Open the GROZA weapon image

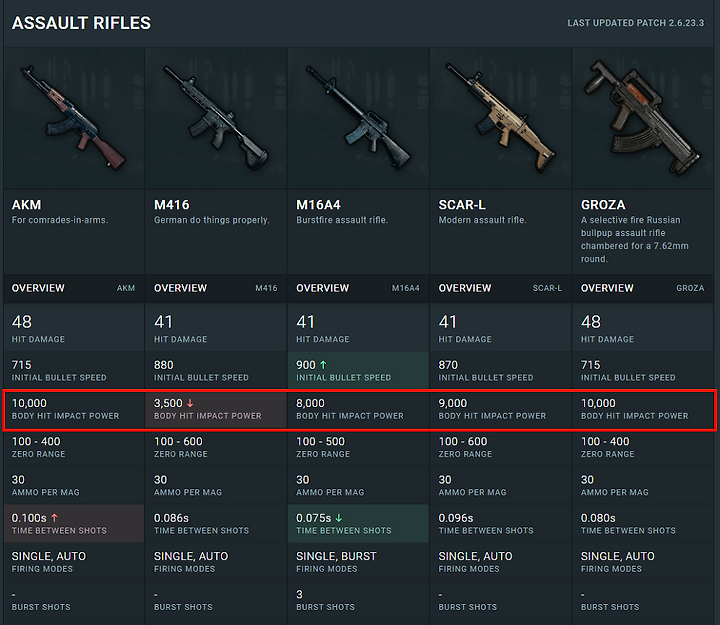pos(643,118)
